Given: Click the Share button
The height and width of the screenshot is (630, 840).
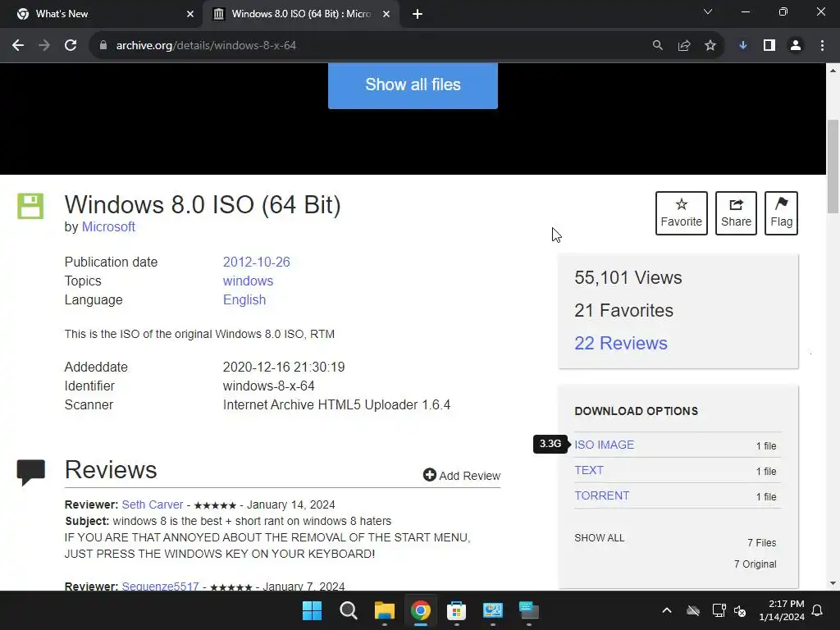Looking at the screenshot, I should tap(736, 213).
